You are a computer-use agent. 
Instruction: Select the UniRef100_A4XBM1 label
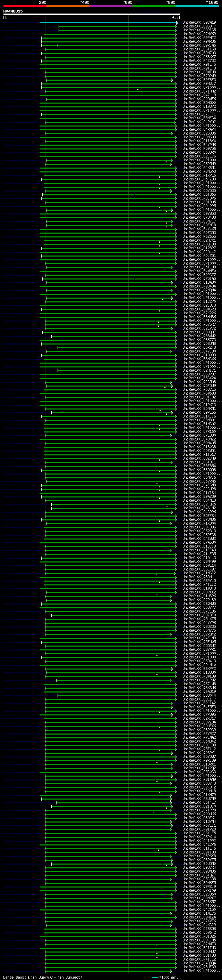click(199, 168)
